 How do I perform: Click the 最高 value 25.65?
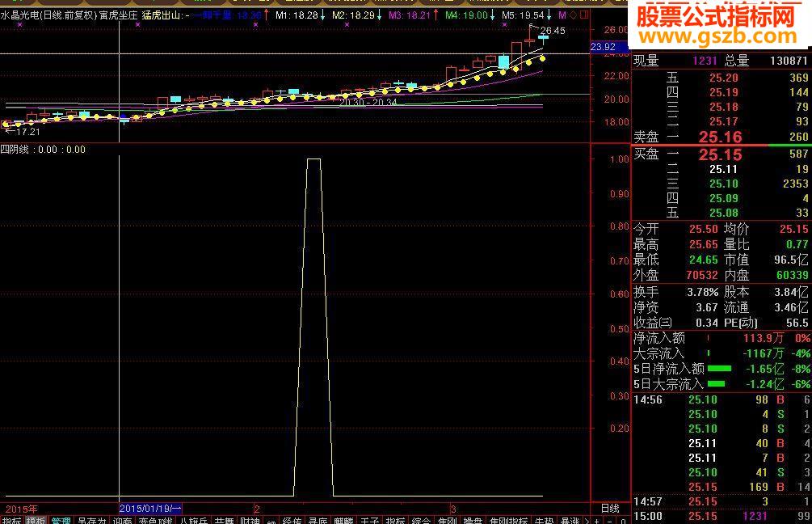tap(703, 245)
